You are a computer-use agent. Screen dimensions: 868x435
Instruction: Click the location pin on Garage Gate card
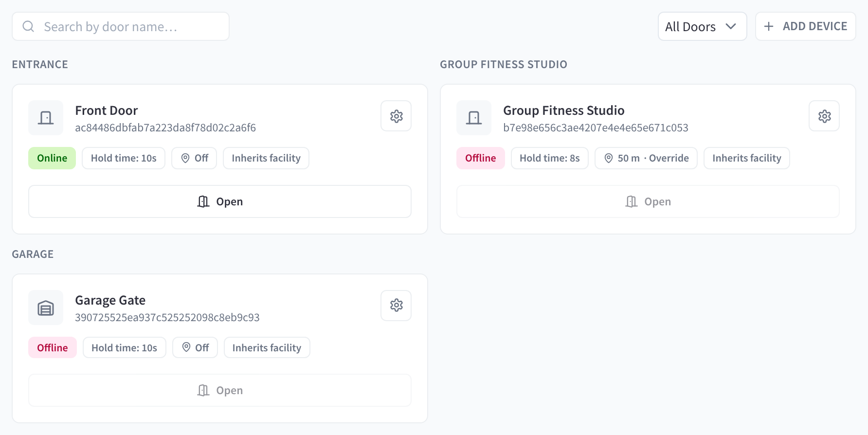[x=186, y=347]
